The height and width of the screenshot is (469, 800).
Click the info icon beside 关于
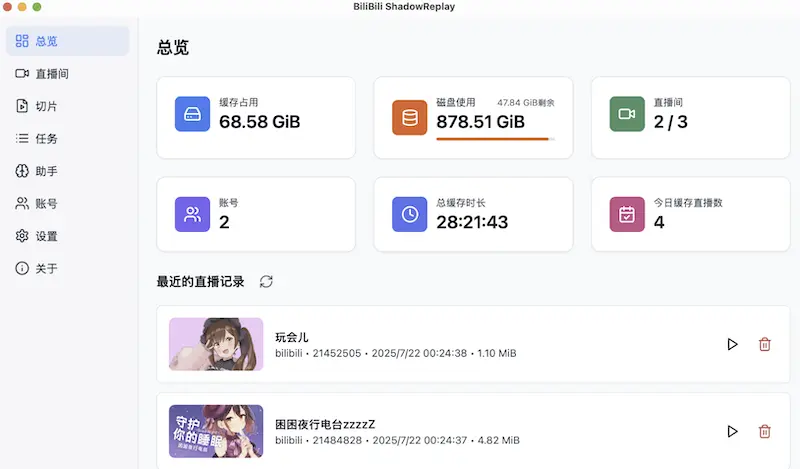[22, 268]
